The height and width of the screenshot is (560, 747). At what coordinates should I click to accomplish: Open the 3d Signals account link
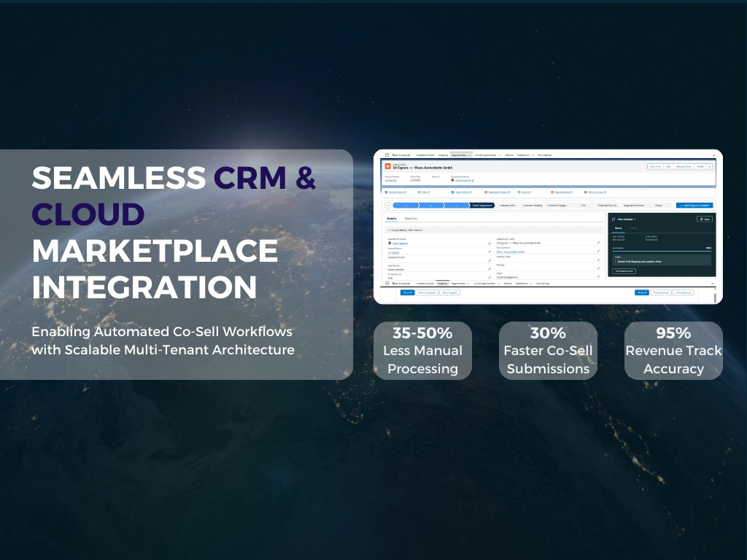coord(390,181)
